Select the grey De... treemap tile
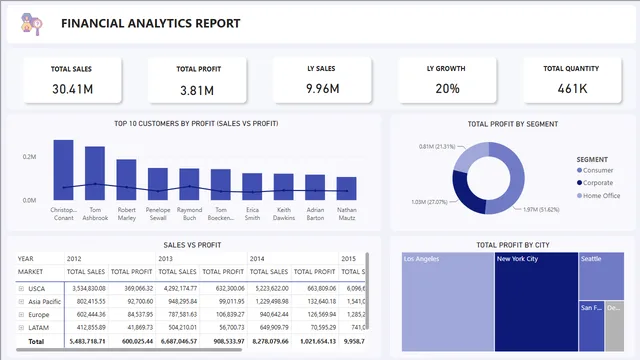This screenshot has width=640, height=360. pos(614,326)
